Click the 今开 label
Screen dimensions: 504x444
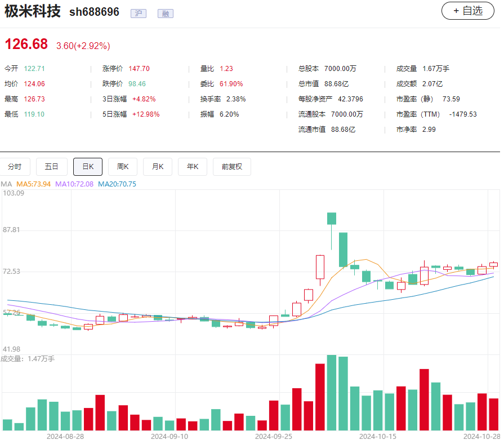11,69
